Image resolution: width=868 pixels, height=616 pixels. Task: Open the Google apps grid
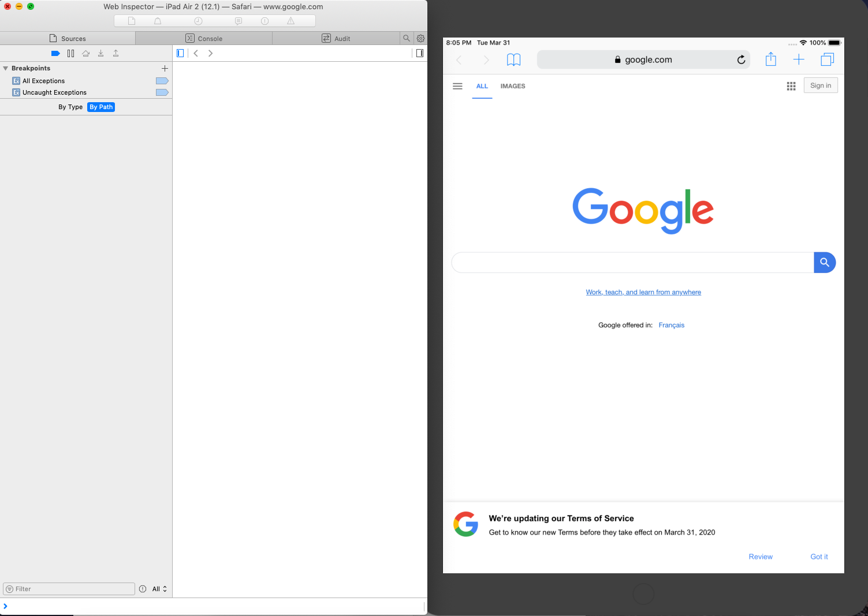[x=791, y=86]
